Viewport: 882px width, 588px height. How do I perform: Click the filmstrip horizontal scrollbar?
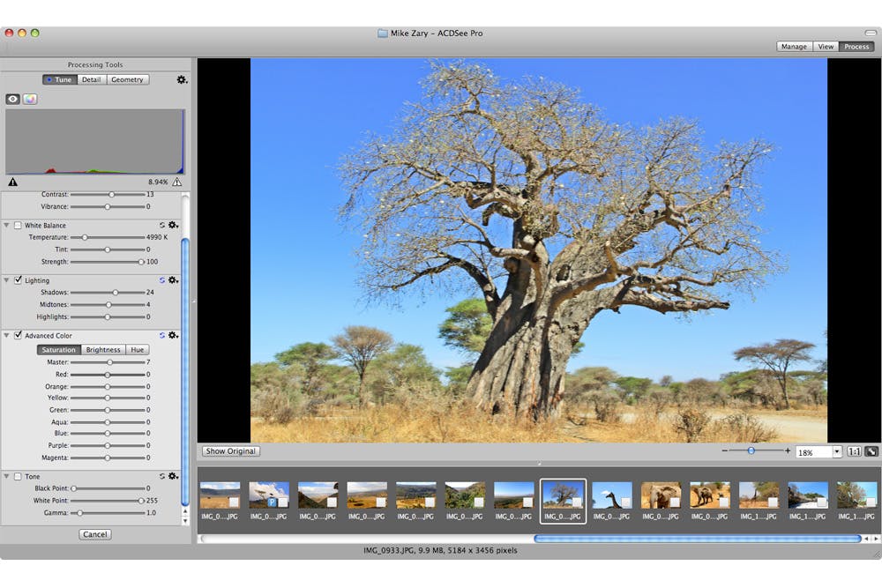click(698, 539)
